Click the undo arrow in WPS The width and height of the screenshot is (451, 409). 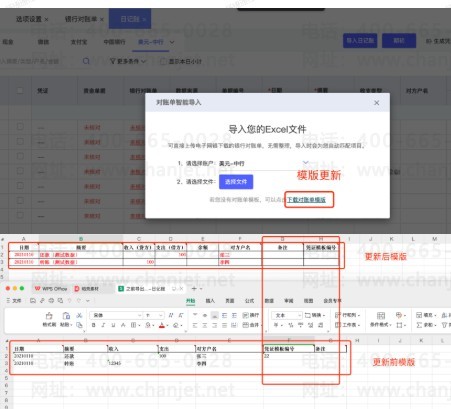[x=69, y=301]
